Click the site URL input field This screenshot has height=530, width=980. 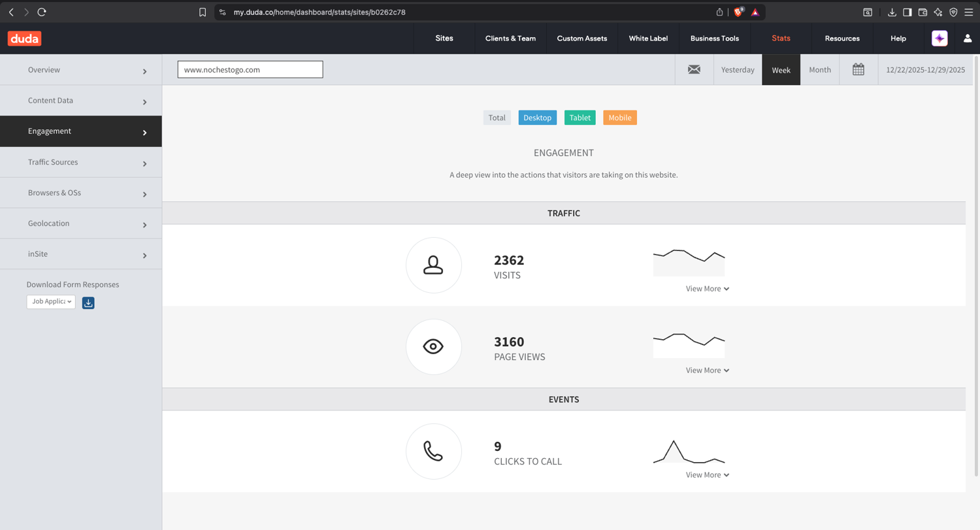click(250, 69)
